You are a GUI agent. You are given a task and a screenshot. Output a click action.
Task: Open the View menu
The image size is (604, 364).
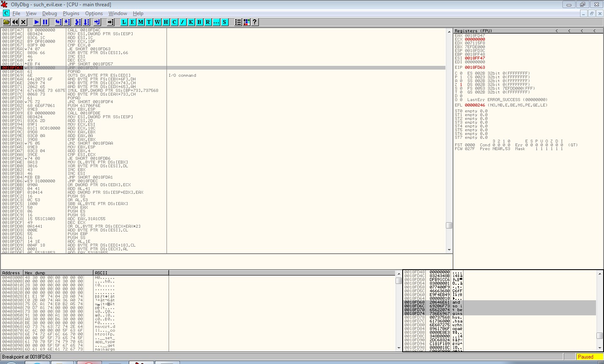(31, 13)
